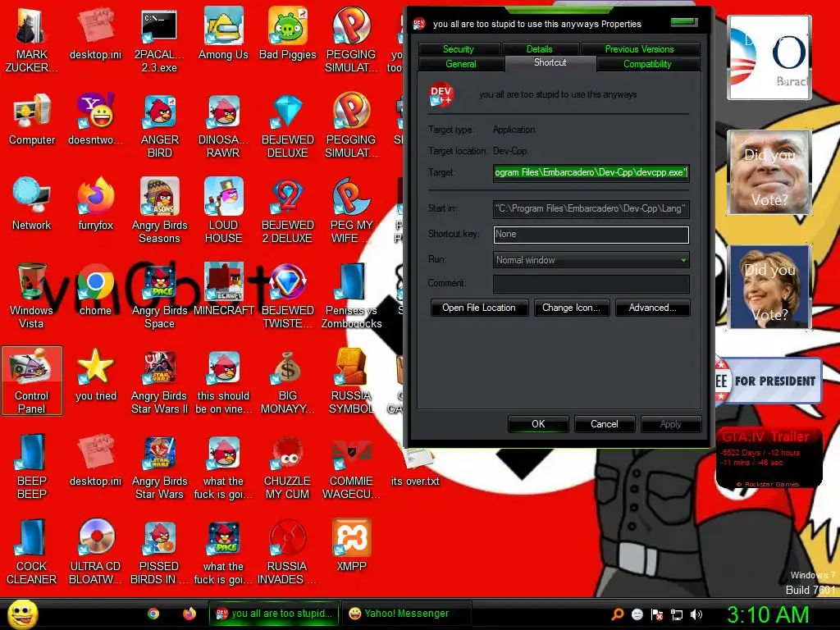
Task: Switch to the Security tab
Action: 459,48
